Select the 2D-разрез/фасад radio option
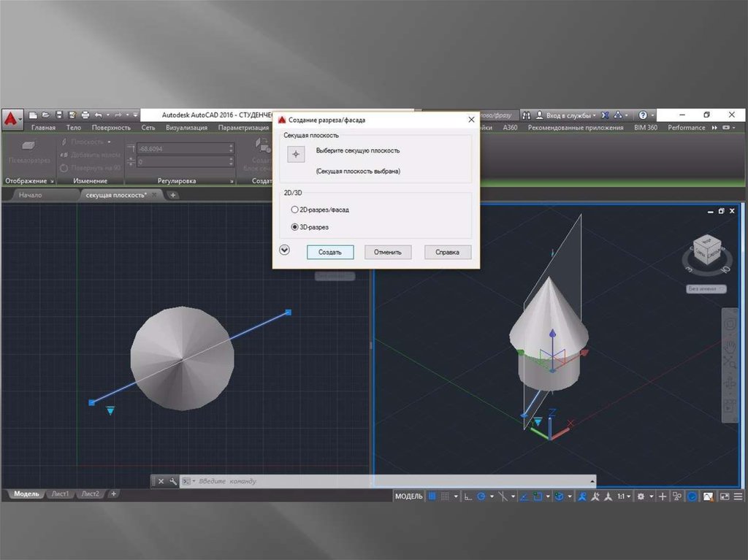 click(294, 210)
